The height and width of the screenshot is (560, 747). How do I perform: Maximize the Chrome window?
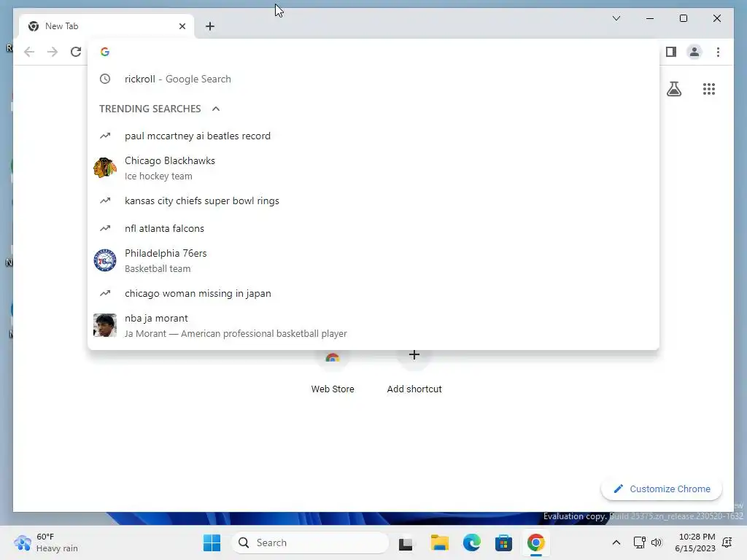point(683,18)
